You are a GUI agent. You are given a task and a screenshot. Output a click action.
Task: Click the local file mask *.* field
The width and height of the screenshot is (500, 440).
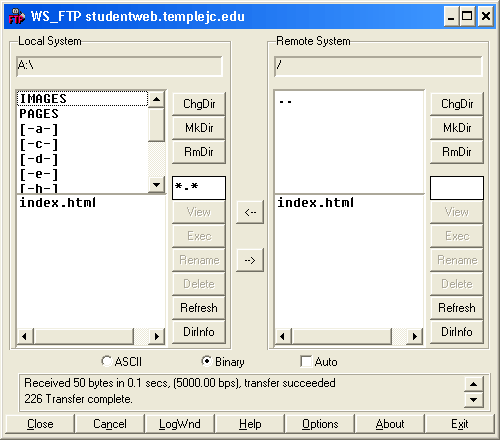199,188
